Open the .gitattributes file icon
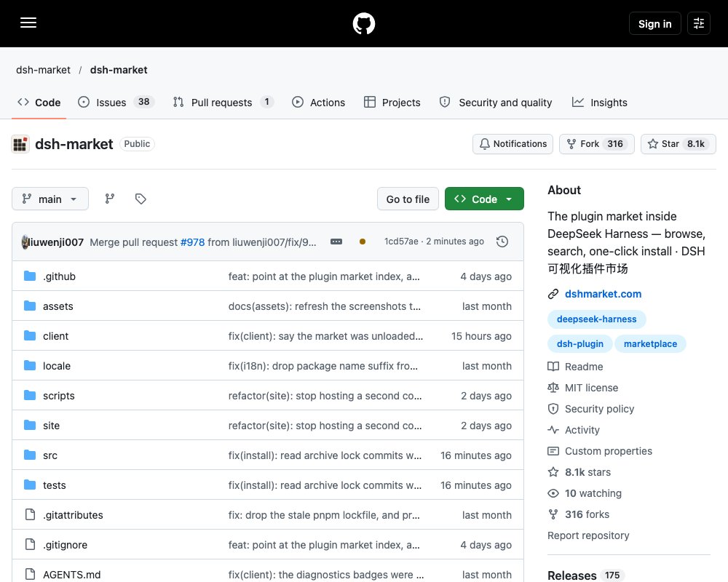728x582 pixels. coord(30,514)
